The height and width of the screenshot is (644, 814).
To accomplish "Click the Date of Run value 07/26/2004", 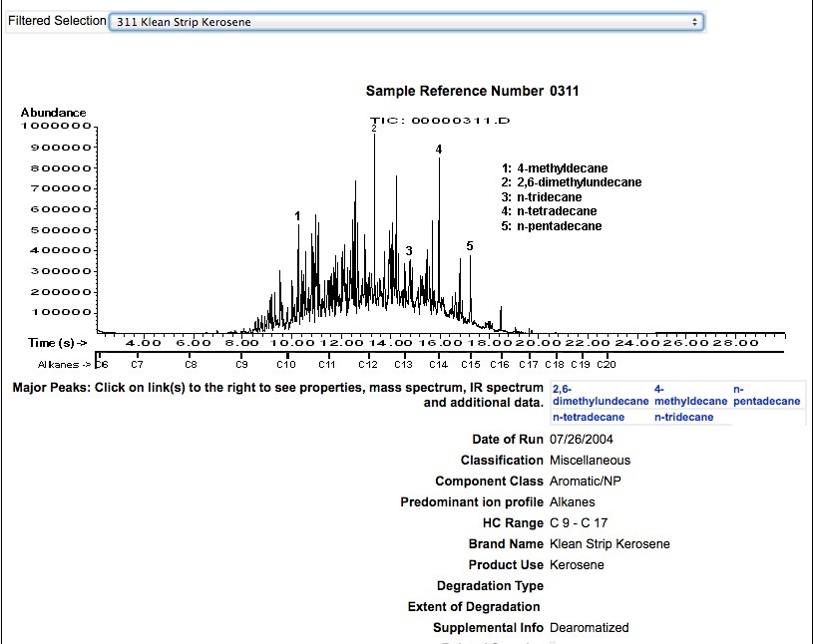I will coord(581,439).
